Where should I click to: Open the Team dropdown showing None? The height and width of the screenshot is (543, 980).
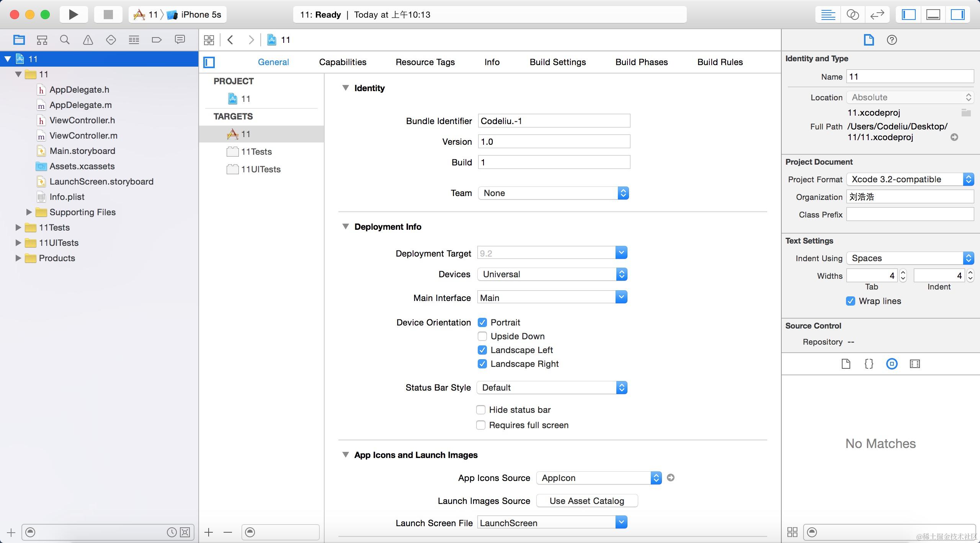tap(553, 193)
